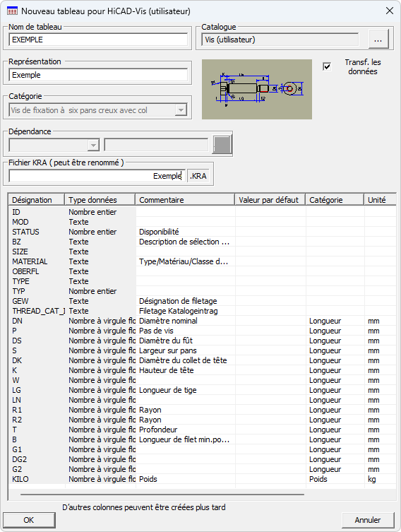The height and width of the screenshot is (532, 401).
Task: Select the KILO row
Action: tap(203, 479)
